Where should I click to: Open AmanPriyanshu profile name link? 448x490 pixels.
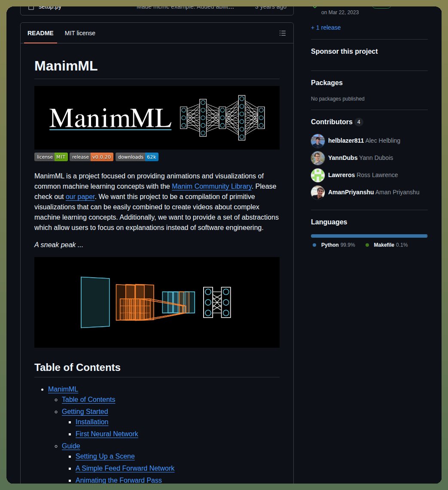(x=350, y=192)
